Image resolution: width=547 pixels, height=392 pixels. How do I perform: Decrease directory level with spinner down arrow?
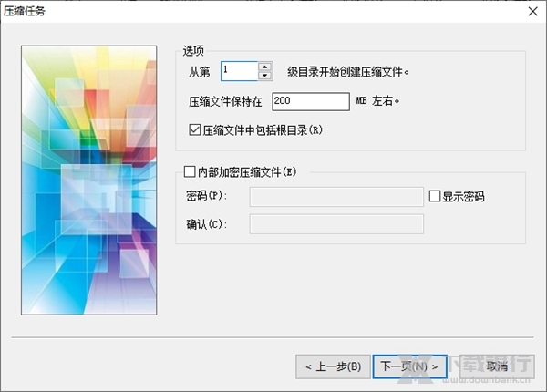[264, 76]
